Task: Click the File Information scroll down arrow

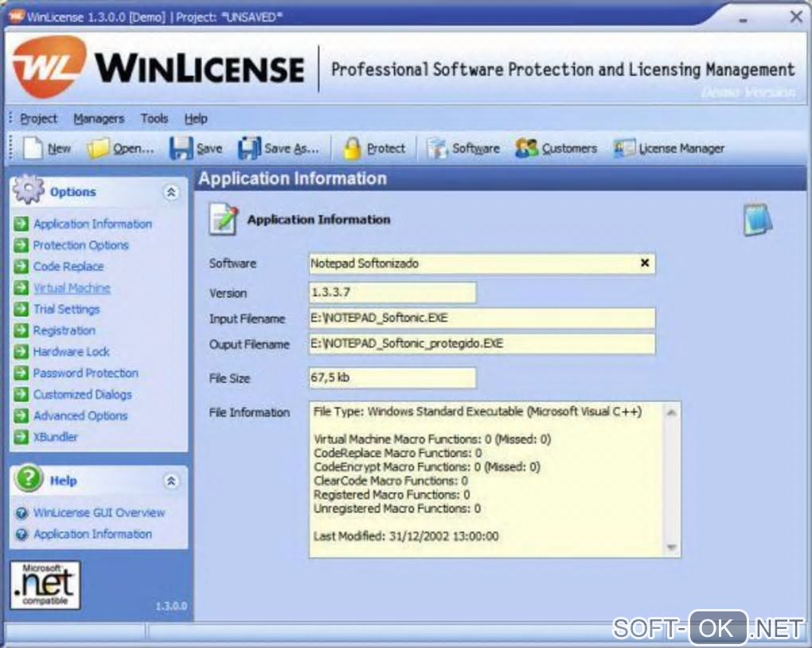Action: (671, 547)
